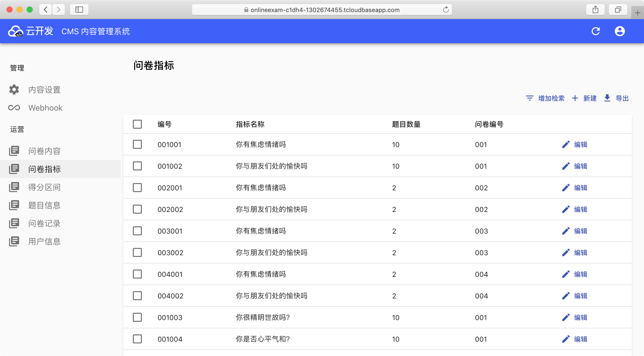Image resolution: width=644 pixels, height=356 pixels.
Task: Toggle the select-all checkbox in table header
Action: [x=137, y=124]
